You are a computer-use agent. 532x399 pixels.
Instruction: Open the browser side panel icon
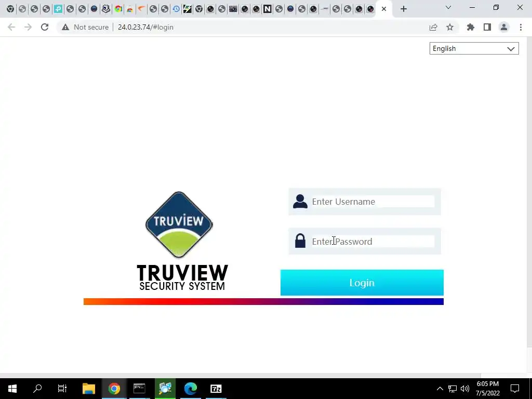[x=487, y=27]
